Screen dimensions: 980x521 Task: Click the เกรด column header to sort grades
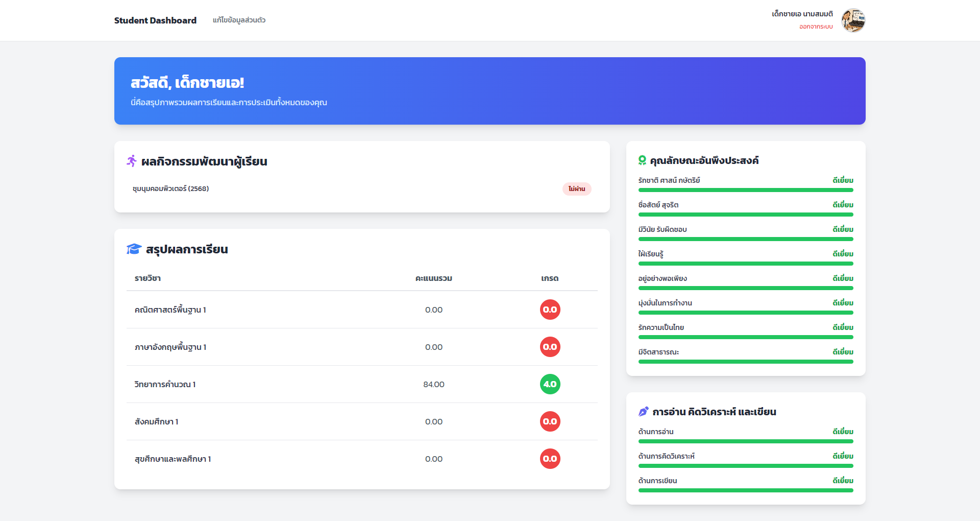pyautogui.click(x=550, y=278)
